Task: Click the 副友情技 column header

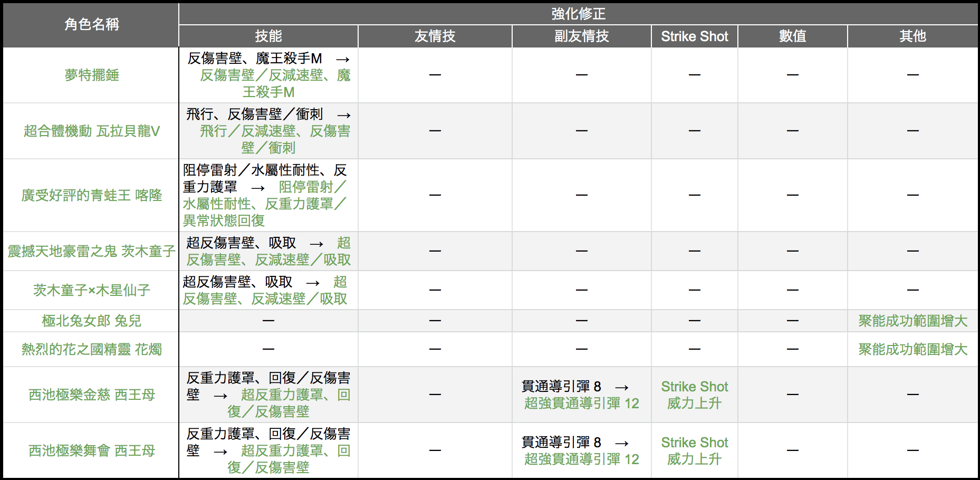Action: pyautogui.click(x=582, y=36)
